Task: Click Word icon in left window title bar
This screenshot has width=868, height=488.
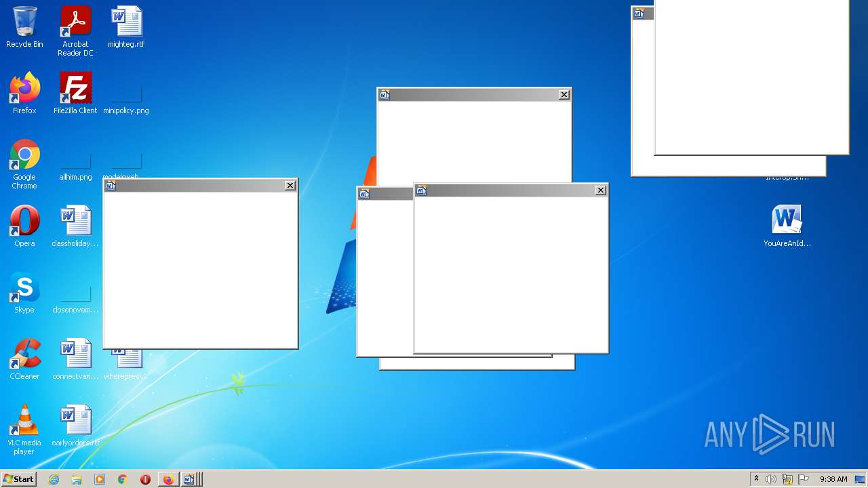Action: (x=111, y=186)
